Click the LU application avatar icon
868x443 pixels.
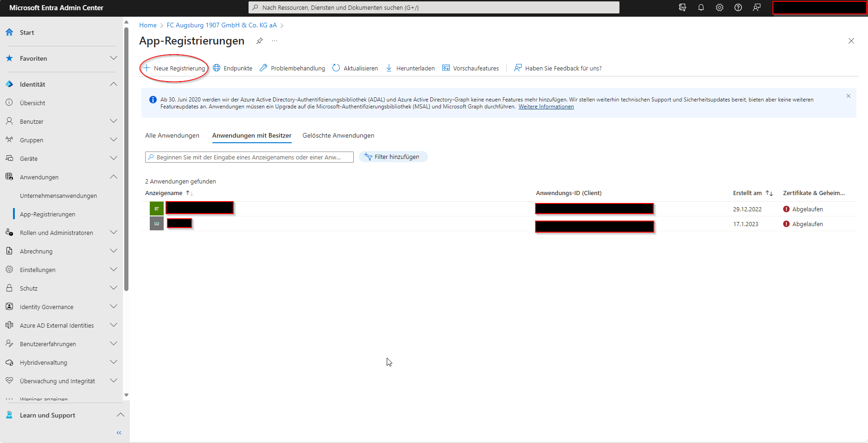pyautogui.click(x=157, y=223)
